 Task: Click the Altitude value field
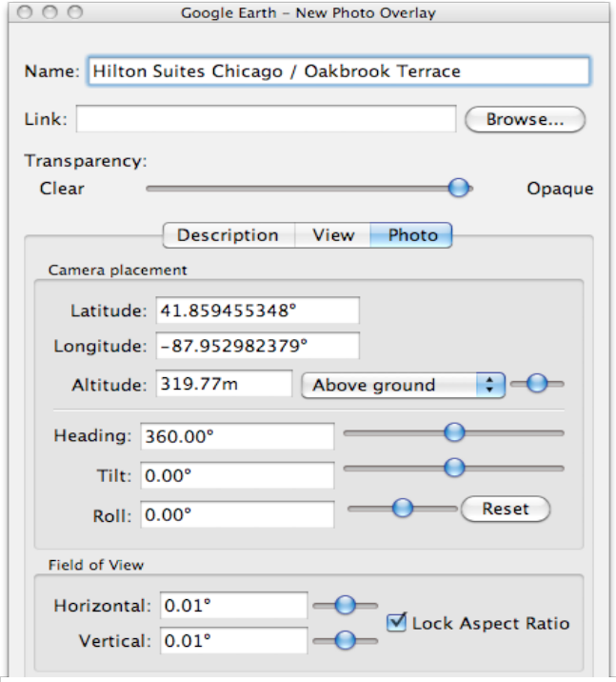click(x=225, y=384)
